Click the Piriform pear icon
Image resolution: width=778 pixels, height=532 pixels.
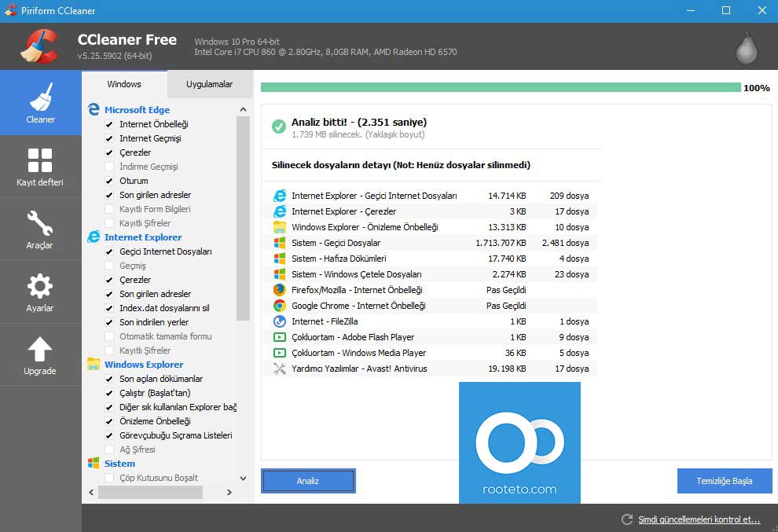click(747, 48)
